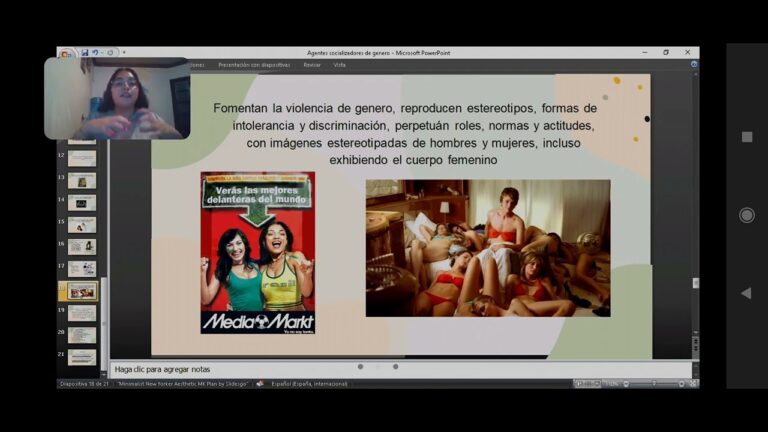This screenshot has width=768, height=432.
Task: Select slide 12 thumbnail
Action: [82, 159]
